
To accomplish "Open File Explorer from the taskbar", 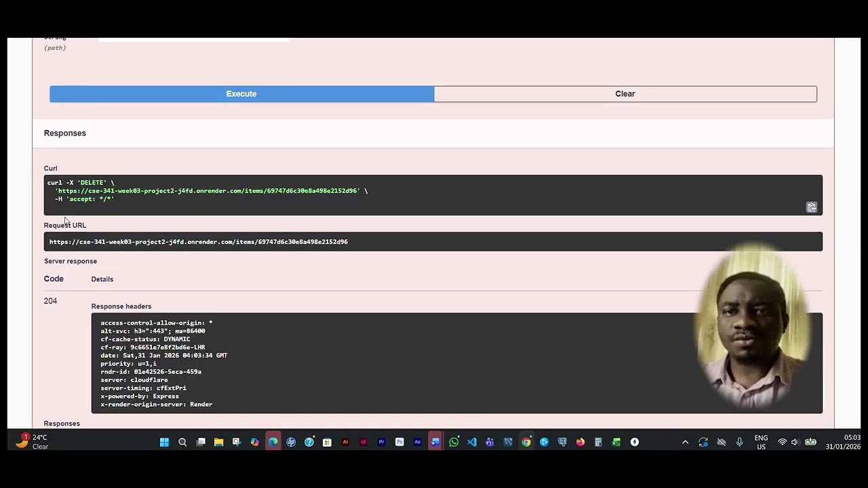I will [218, 442].
